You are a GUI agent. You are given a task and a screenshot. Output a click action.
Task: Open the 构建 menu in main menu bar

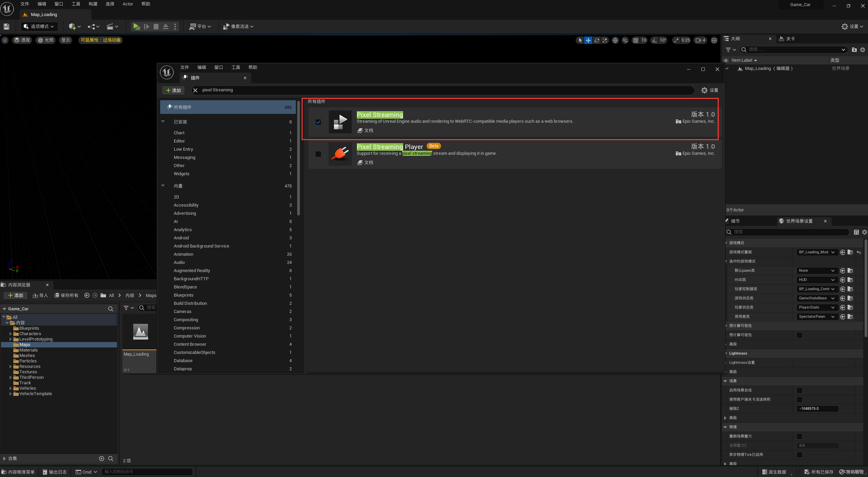coord(93,4)
